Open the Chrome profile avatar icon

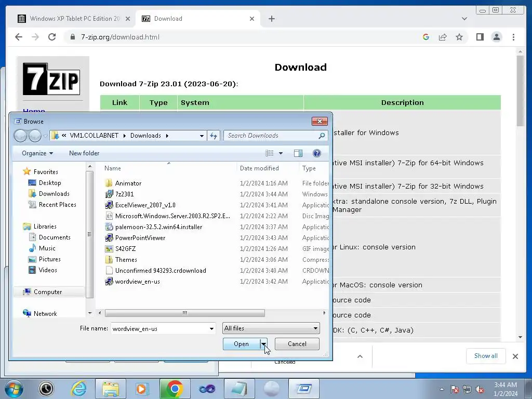496,37
